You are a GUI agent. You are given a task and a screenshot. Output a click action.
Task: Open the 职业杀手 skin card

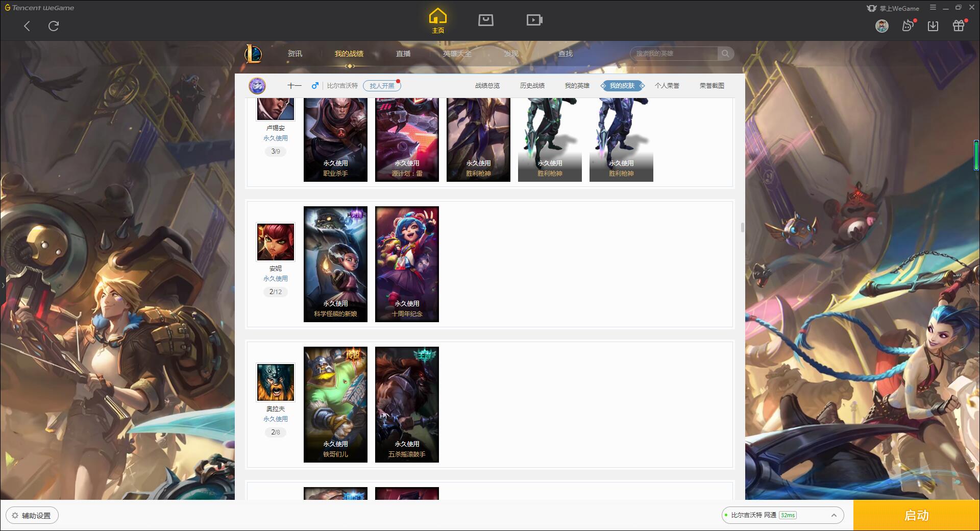(x=335, y=139)
